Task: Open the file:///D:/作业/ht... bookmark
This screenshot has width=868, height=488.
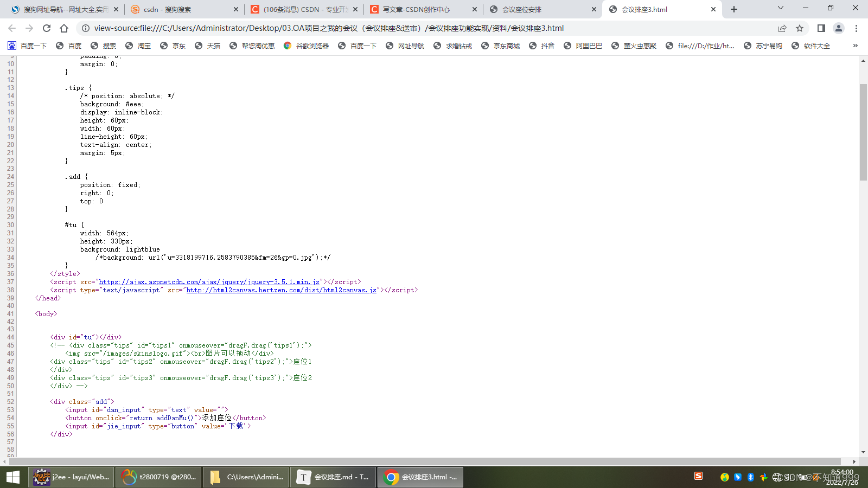Action: [700, 46]
